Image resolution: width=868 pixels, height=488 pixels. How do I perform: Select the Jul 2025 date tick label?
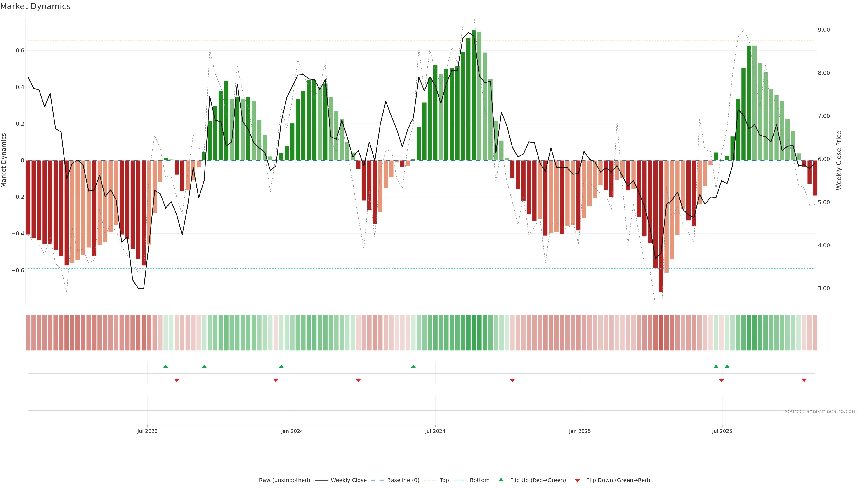pos(722,431)
